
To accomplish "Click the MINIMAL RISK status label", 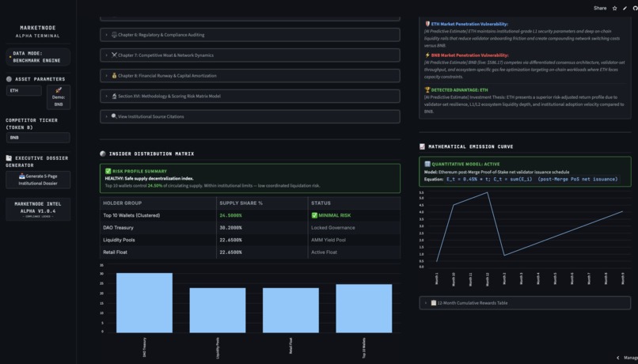I will click(x=335, y=215).
